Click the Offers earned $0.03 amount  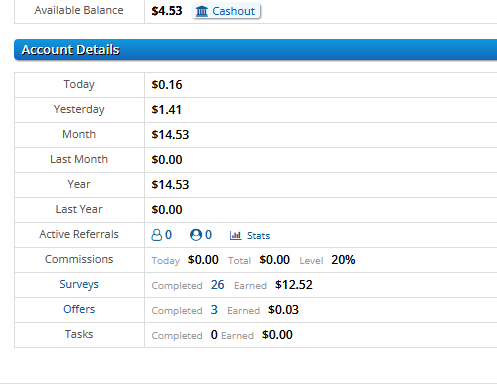(283, 310)
